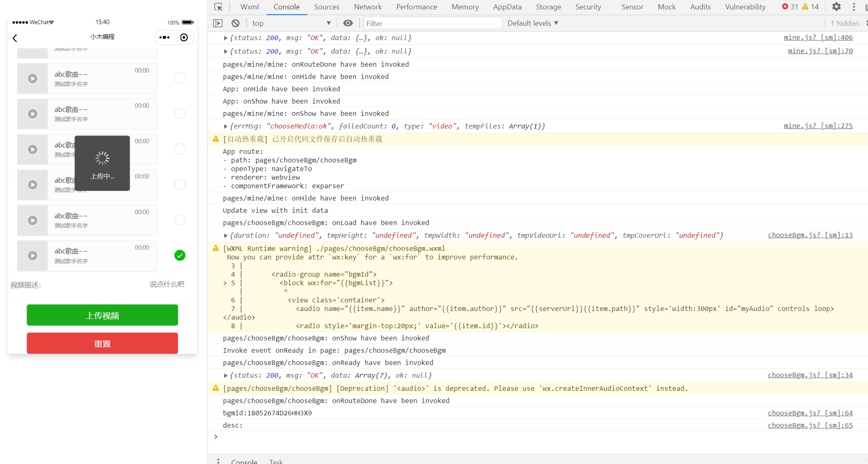The height and width of the screenshot is (464, 868).
Task: Open the Sensor tab
Action: point(632,7)
